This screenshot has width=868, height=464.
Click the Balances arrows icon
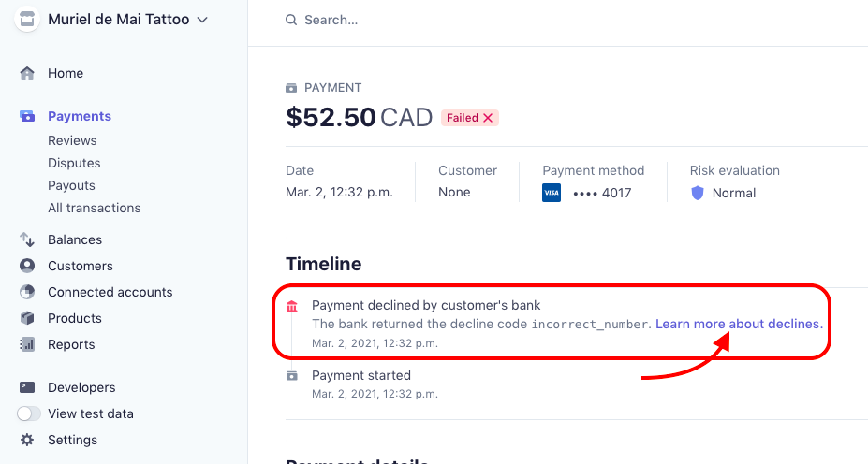(27, 239)
